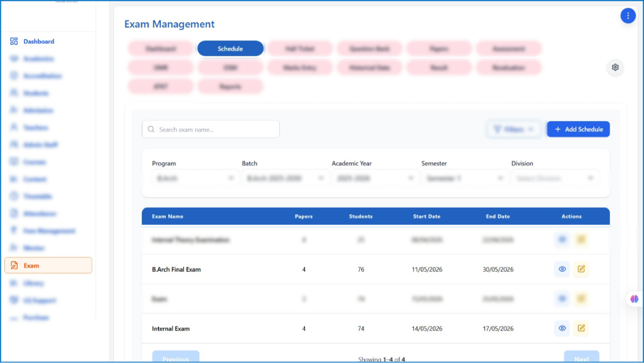Click the Internal Exam name cell
Screen dimensions: 644x363
pyautogui.click(x=171, y=329)
